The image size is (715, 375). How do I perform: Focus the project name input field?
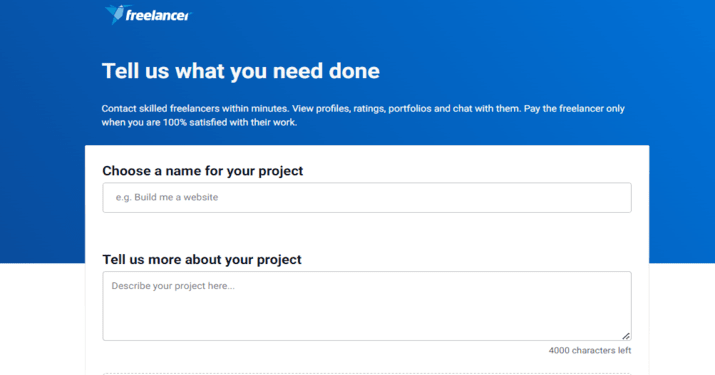(367, 198)
